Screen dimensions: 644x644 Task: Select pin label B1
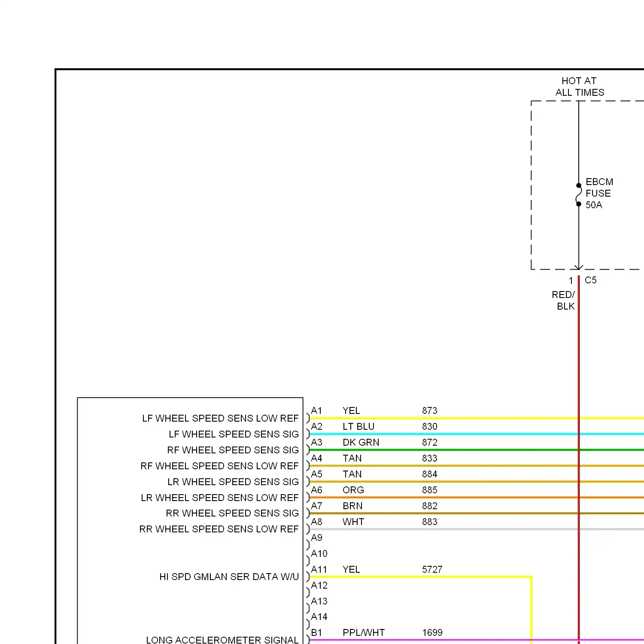(316, 632)
